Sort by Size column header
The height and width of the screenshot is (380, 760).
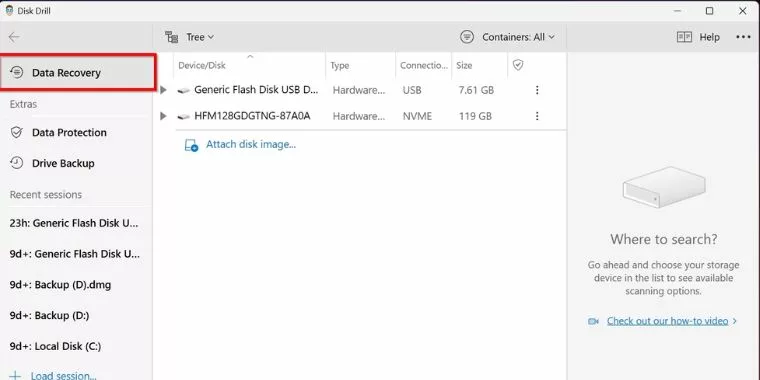pos(479,65)
